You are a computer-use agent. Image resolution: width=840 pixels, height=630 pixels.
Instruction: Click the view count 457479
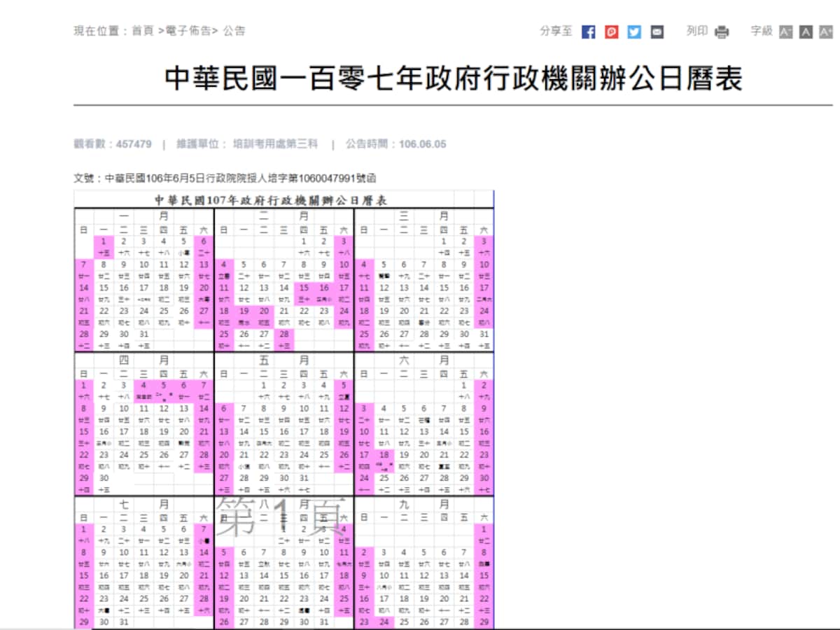[x=133, y=144]
